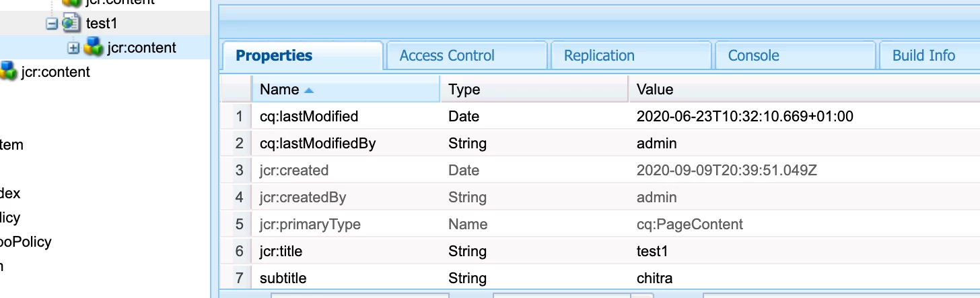Select the Properties tab
This screenshot has width=980, height=298.
pos(274,56)
